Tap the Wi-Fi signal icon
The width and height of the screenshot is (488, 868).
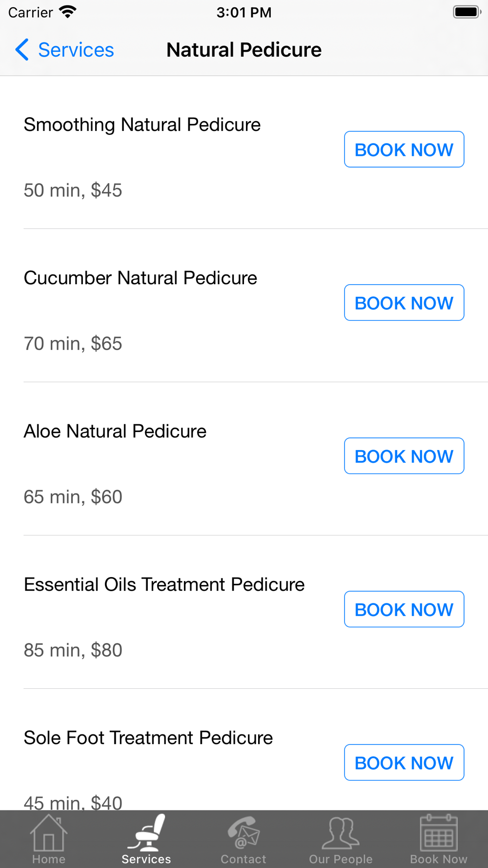coord(68,12)
